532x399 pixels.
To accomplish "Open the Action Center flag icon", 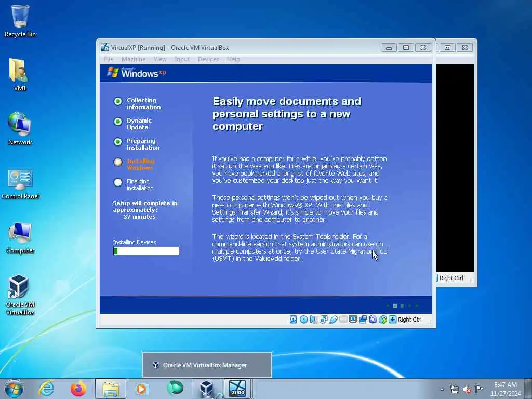I will click(x=480, y=389).
